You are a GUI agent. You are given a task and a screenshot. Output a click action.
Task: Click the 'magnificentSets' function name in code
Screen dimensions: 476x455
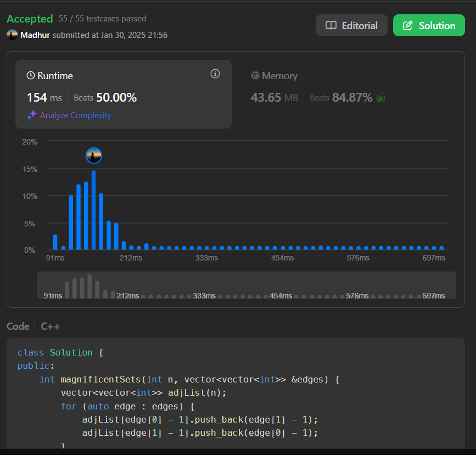pyautogui.click(x=100, y=380)
